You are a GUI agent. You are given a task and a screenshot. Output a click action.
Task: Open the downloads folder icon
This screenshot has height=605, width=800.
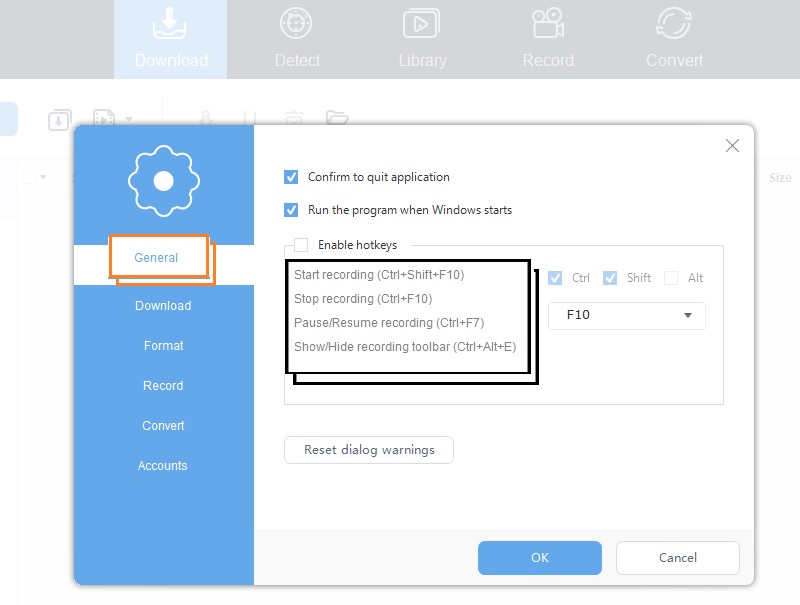point(337,118)
